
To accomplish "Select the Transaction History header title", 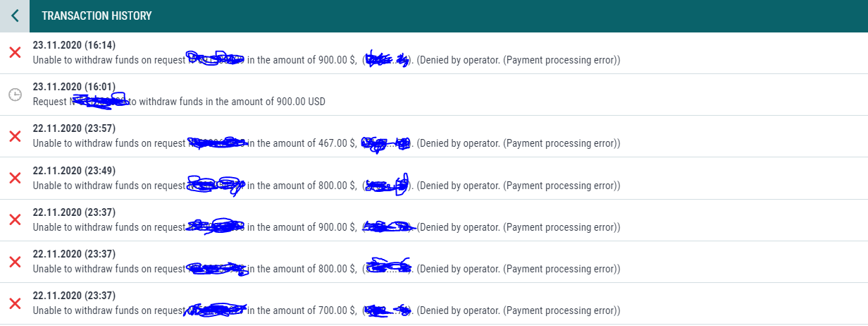I will point(97,16).
